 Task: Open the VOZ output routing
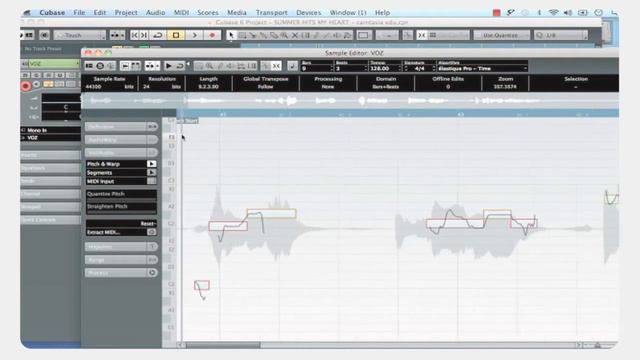point(51,138)
